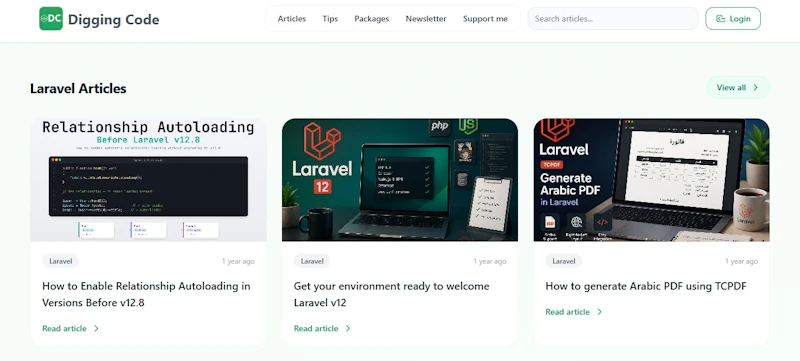Screen dimensions: 800x361
Task: Open title How to Enable Relationship Autoloading
Action: point(146,294)
